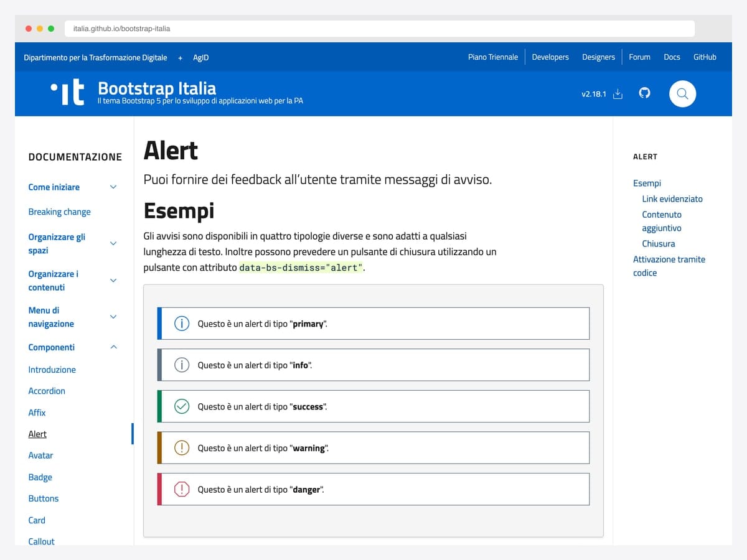Click the primary alert text
747x560 pixels.
click(x=262, y=324)
